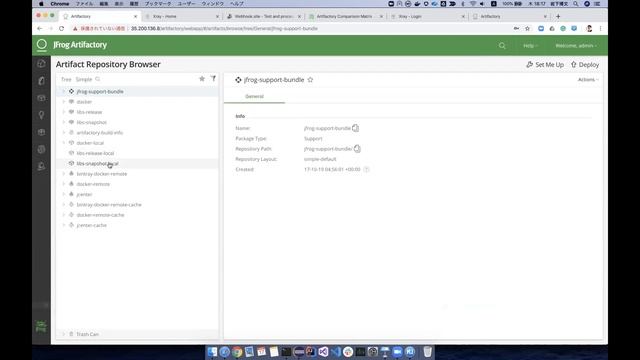Open the Home icon in left sidebar
640x360 pixels.
coord(41,64)
